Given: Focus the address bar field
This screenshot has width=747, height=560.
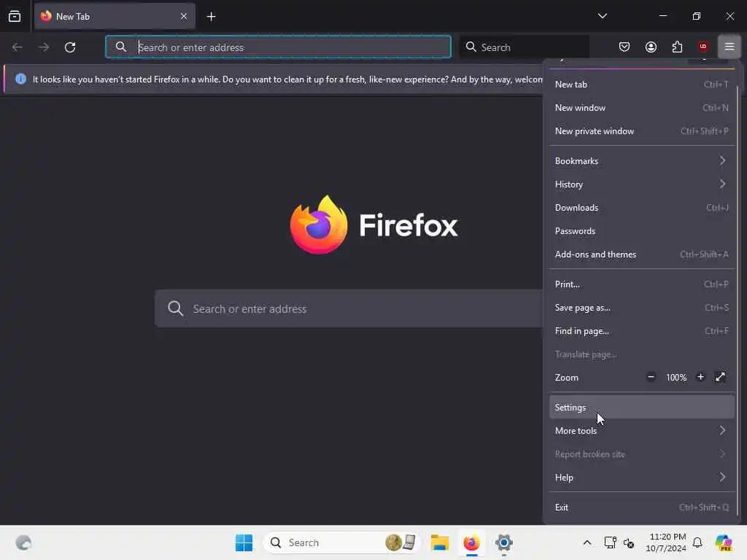Looking at the screenshot, I should (x=278, y=47).
